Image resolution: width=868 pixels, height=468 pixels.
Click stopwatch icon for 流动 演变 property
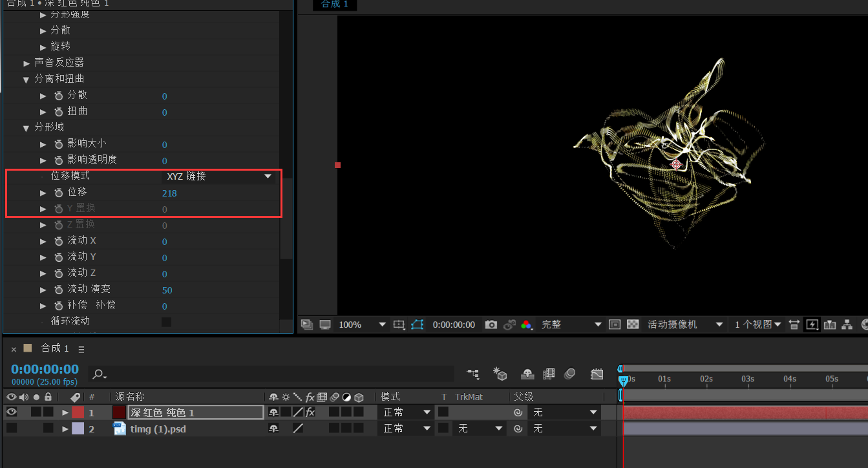(59, 290)
